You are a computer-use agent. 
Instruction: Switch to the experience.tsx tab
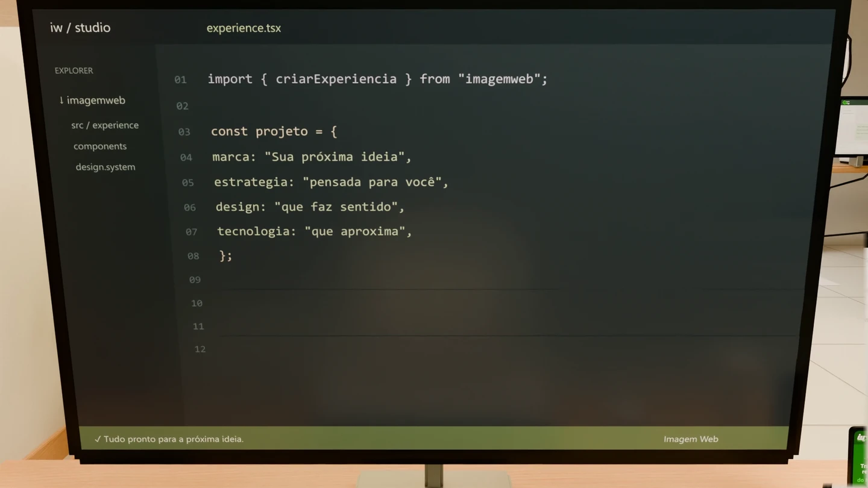pos(244,28)
